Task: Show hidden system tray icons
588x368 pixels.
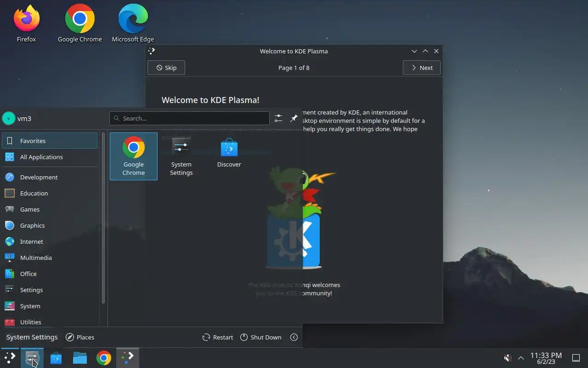Action: (x=521, y=358)
